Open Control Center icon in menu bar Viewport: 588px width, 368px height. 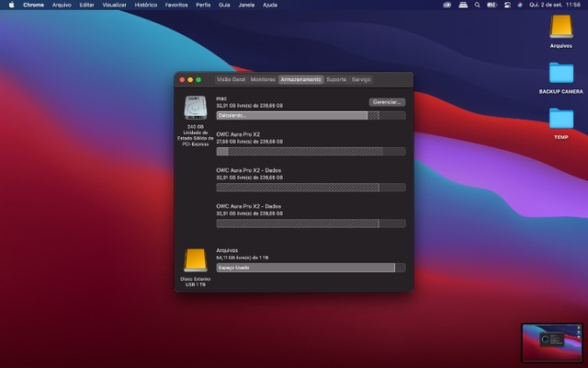[x=507, y=5]
